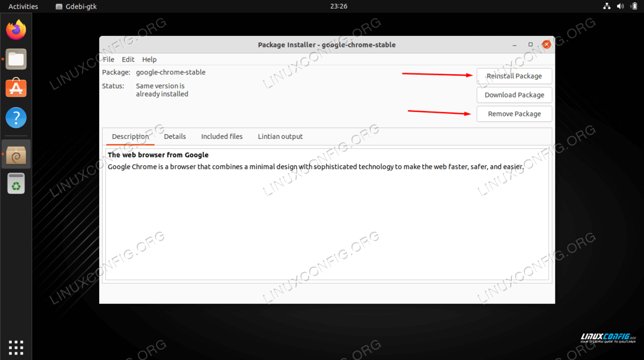Open the File menu
644x360 pixels.
point(108,60)
